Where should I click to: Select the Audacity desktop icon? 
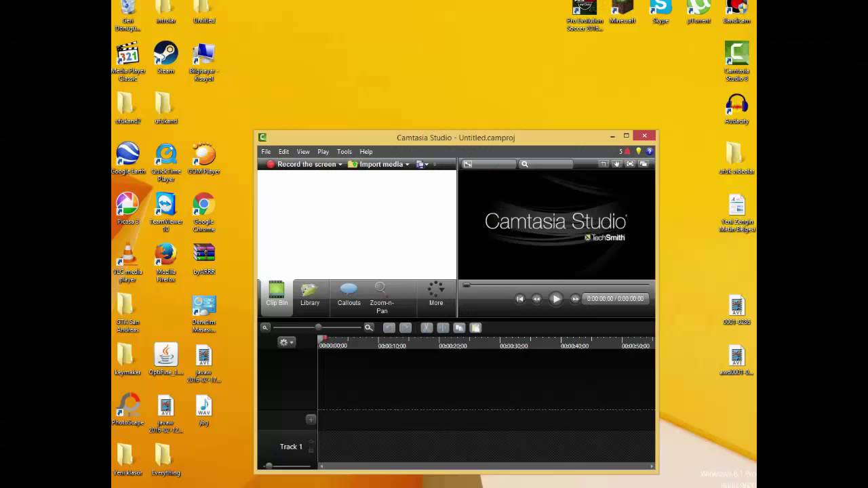[x=736, y=109]
